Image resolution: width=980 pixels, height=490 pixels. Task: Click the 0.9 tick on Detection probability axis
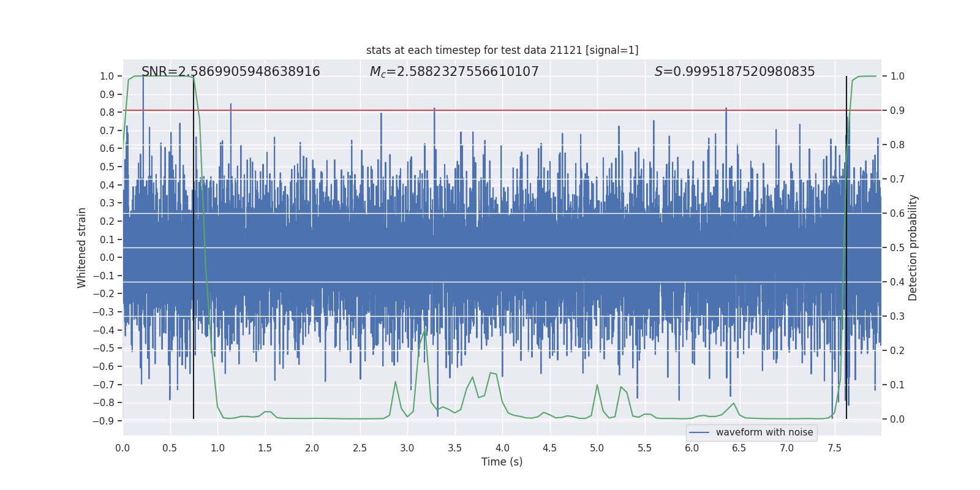(897, 110)
